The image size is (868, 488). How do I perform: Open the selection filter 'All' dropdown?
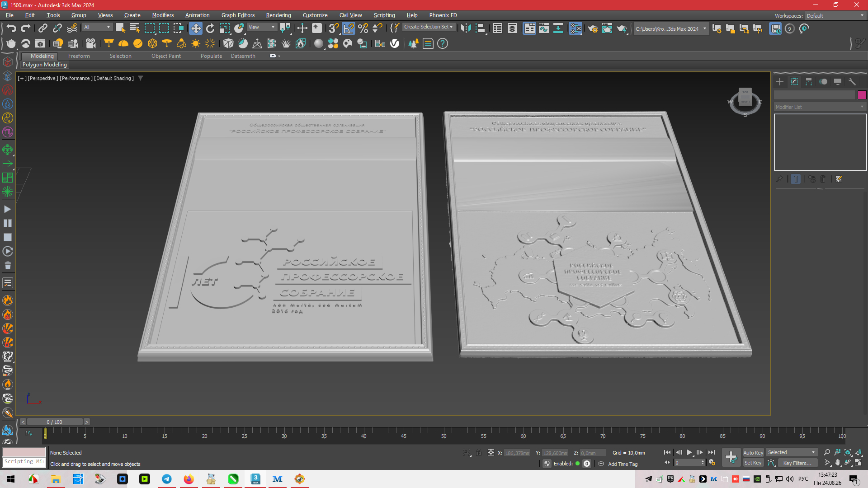tap(97, 27)
